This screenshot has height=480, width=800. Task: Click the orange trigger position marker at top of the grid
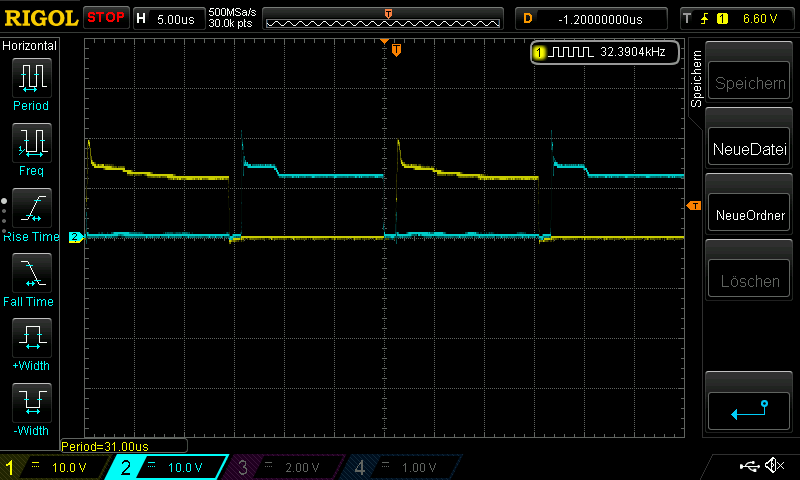[396, 50]
